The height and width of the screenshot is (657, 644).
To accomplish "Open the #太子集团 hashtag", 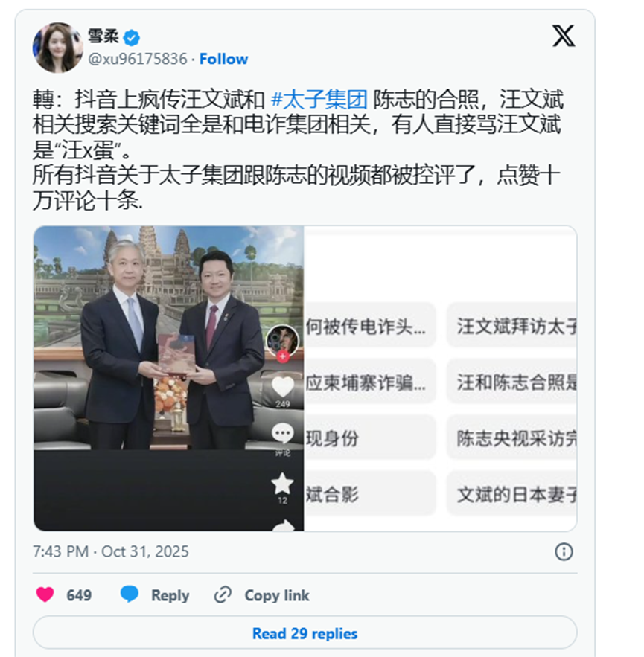I will 319,100.
